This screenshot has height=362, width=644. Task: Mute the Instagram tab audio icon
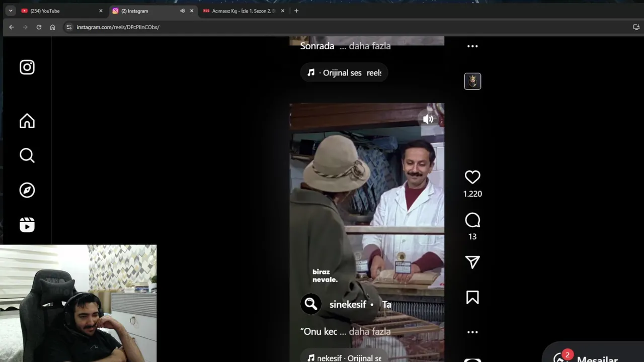[182, 11]
